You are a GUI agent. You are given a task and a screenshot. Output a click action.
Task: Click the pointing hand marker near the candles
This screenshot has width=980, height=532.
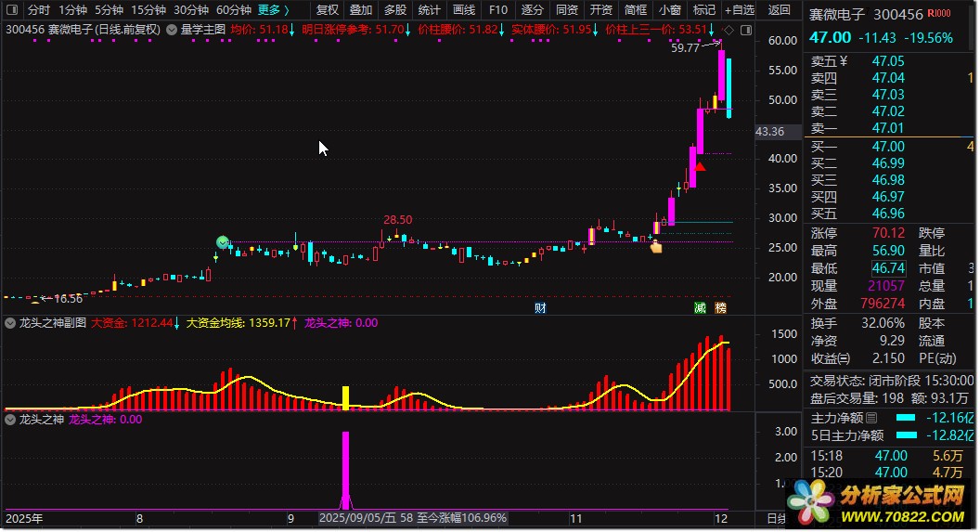(x=655, y=248)
